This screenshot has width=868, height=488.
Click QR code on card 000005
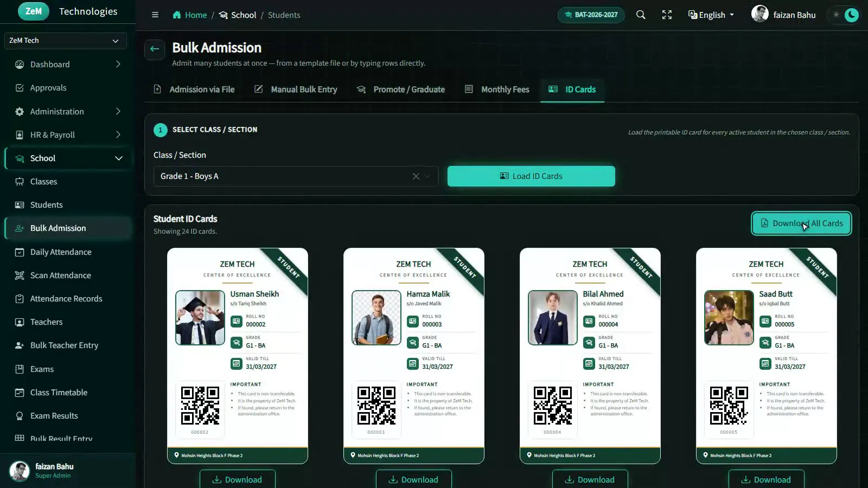pyautogui.click(x=729, y=406)
